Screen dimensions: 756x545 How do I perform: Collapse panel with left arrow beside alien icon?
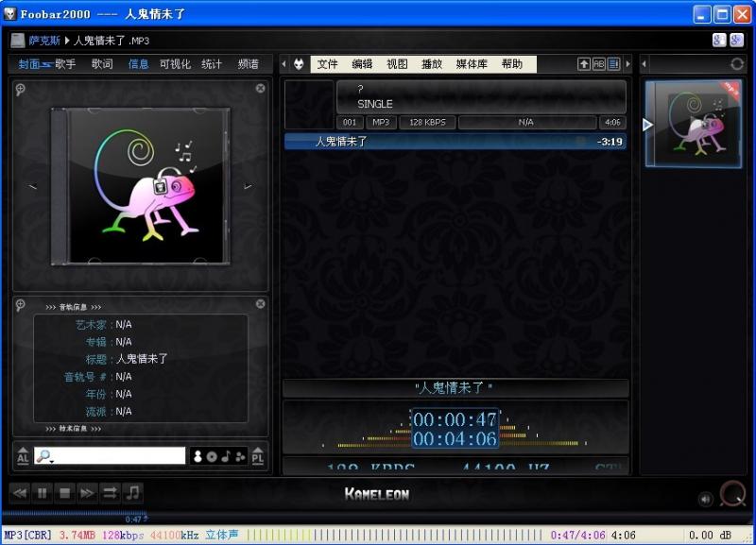coord(284,64)
